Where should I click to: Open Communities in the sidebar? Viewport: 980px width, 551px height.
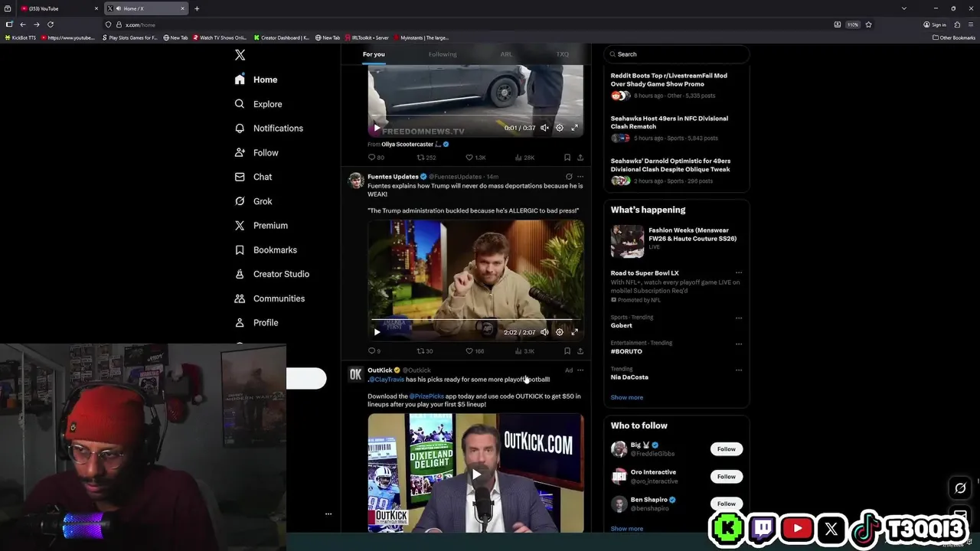[x=269, y=298]
